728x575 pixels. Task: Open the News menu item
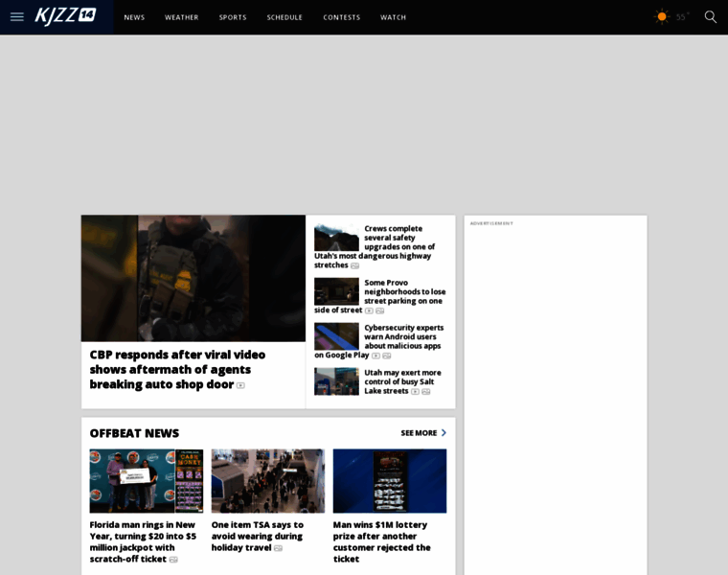click(x=134, y=17)
